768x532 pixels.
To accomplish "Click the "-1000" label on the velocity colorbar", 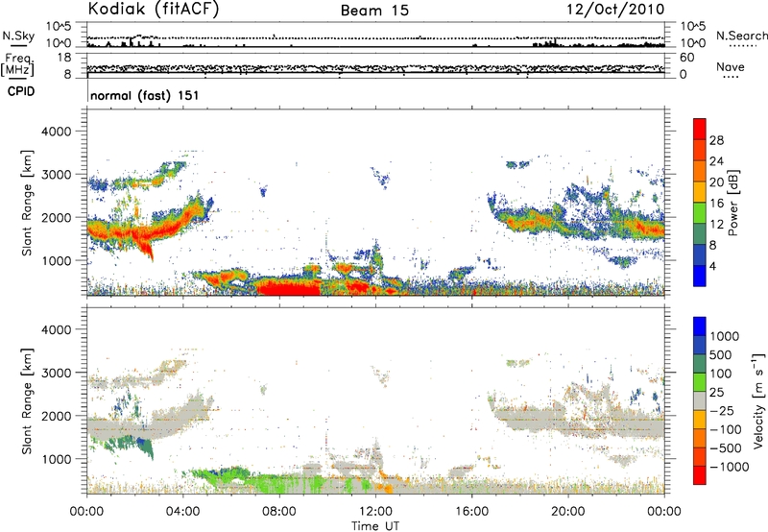I will click(x=730, y=467).
